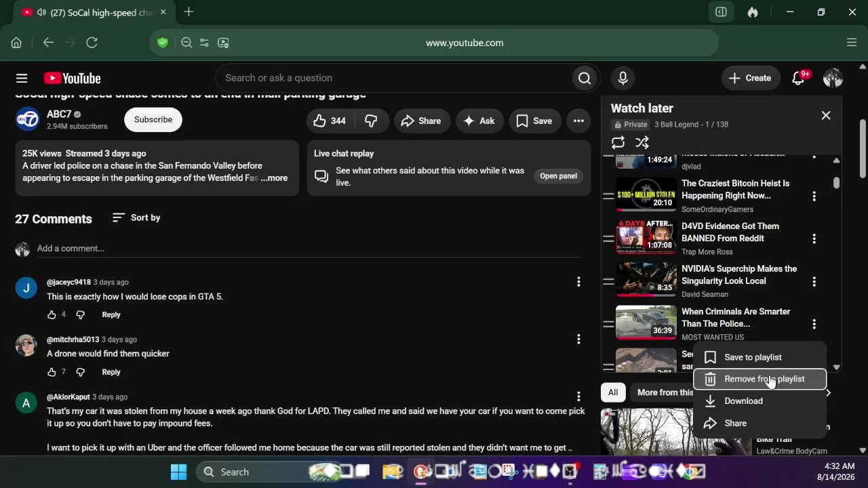This screenshot has height=488, width=868.
Task: Open options for the Bitcoin Heist video
Action: [814, 196]
